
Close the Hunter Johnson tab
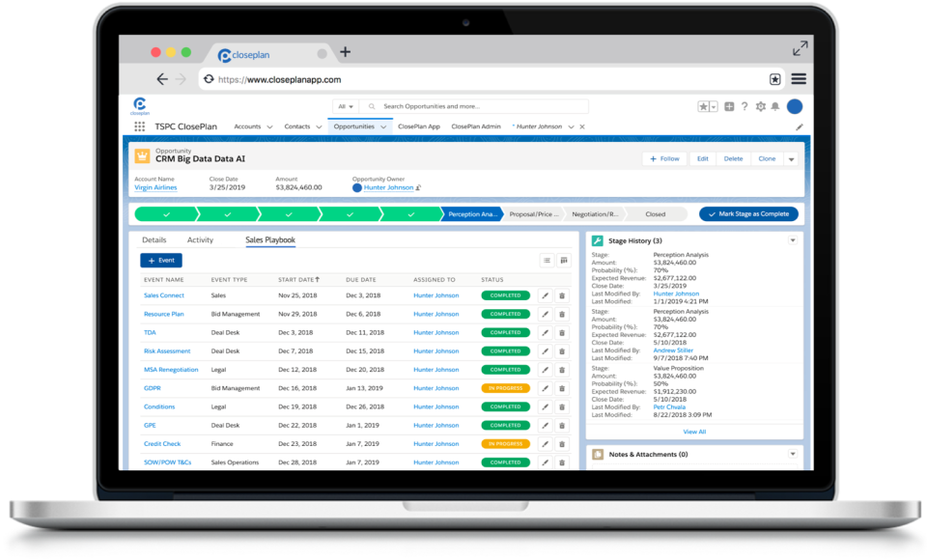pos(582,126)
